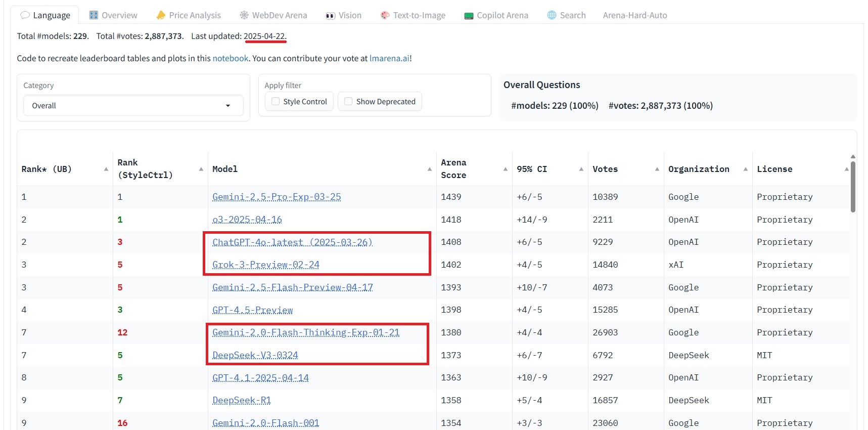
Task: Open the Gemini-2.0-Flash-001 link
Action: click(266, 423)
